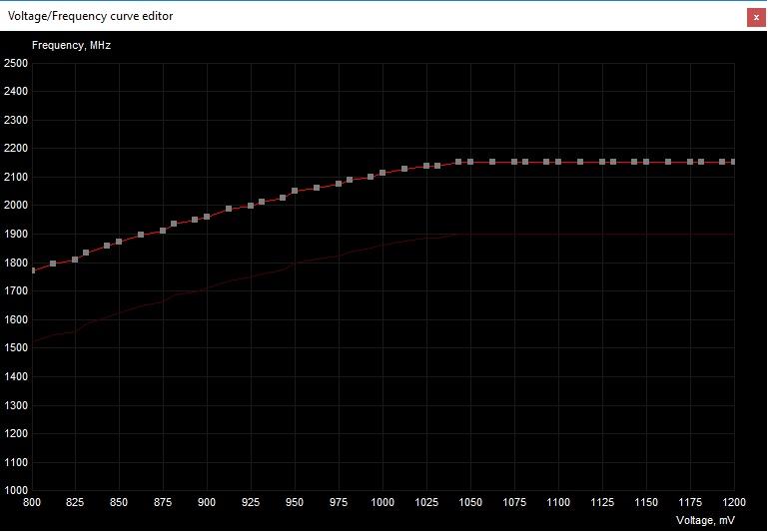Click the 2200 frequency axis value
The height and width of the screenshot is (532, 768).
[16, 149]
